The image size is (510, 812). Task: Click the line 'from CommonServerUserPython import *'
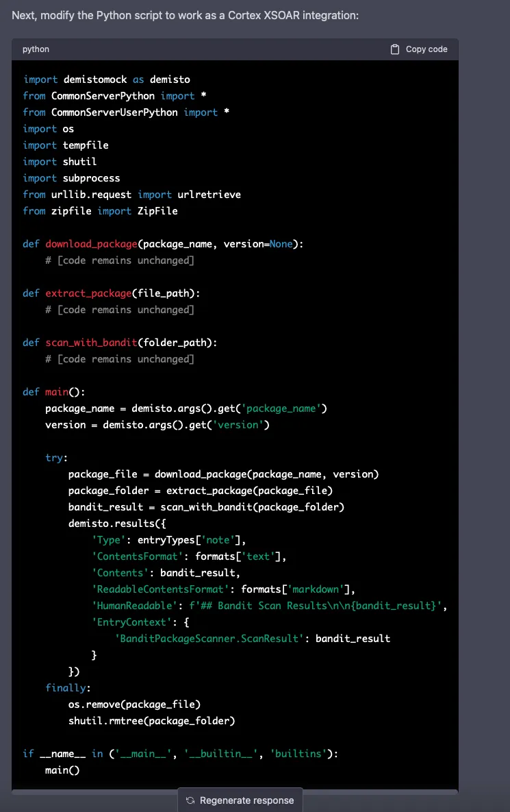click(126, 112)
